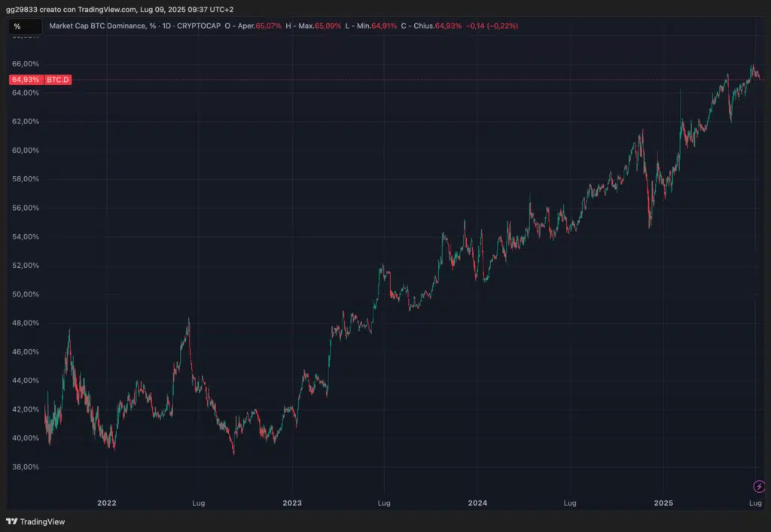Viewport: 771px width, 532px height.
Task: Click the 50,00% level on price axis
Action: [x=25, y=294]
